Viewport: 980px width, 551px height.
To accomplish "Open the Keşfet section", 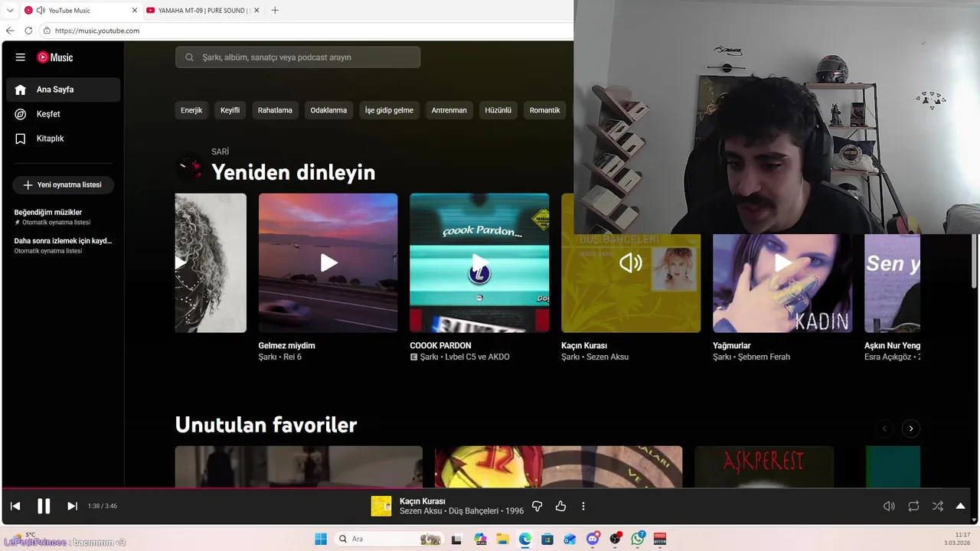I will [x=64, y=114].
